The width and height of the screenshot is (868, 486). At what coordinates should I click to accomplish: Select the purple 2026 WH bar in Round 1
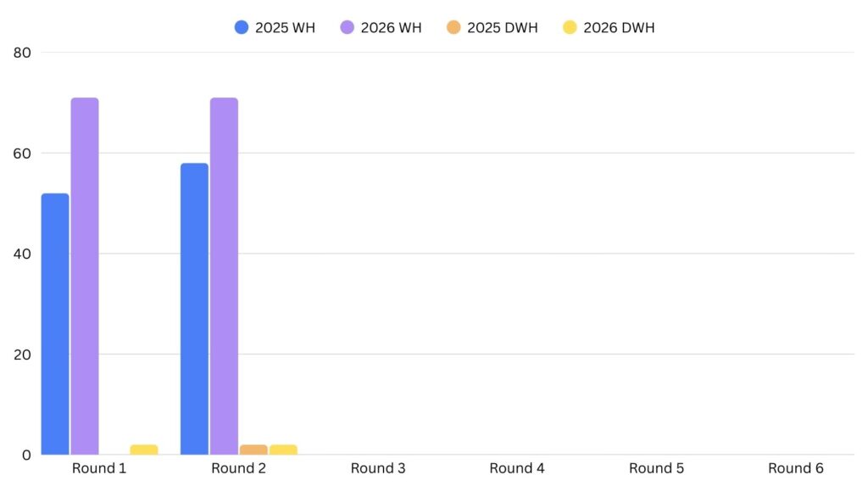[85, 276]
